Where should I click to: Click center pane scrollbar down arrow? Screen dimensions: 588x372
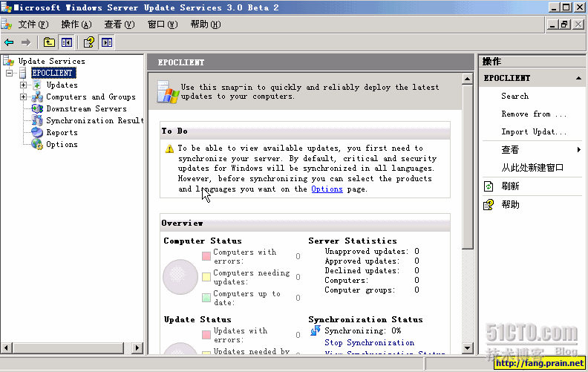(467, 347)
